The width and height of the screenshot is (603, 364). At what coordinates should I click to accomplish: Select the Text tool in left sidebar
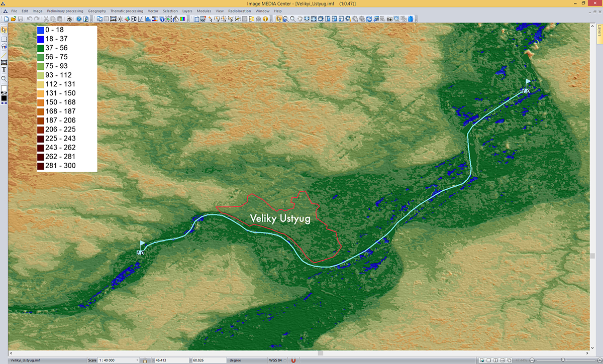tap(4, 70)
